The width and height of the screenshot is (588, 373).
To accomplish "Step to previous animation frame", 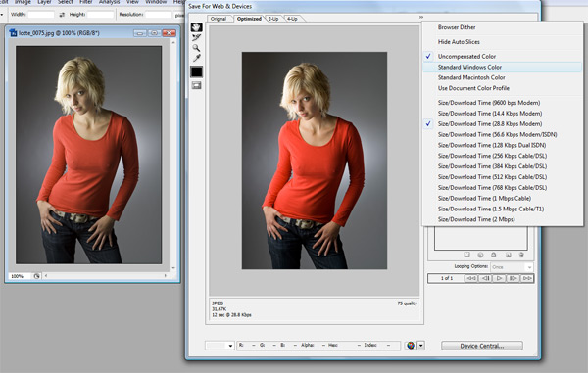I will (x=485, y=278).
